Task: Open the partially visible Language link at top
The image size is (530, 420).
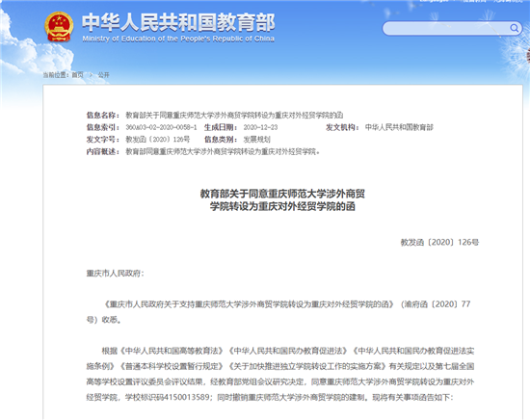Action: tap(435, 1)
